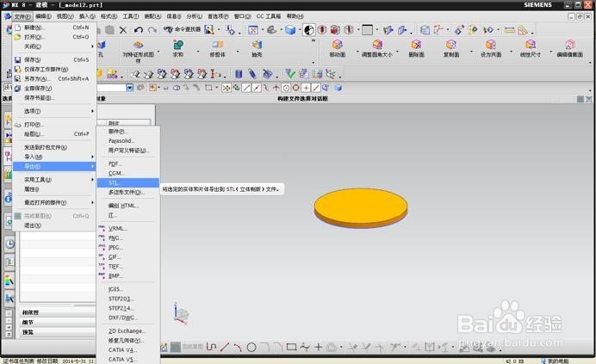Expand the Close (关闭) submenu arrow
The image size is (596, 364).
tap(92, 46)
